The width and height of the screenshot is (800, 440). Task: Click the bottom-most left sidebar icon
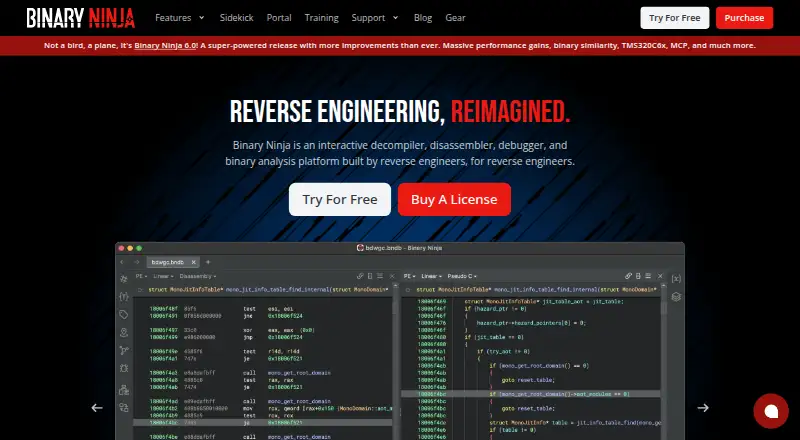pos(123,408)
